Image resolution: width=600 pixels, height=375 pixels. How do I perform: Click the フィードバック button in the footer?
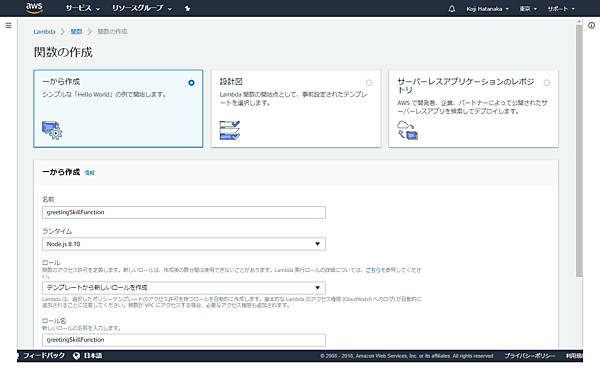coord(44,355)
